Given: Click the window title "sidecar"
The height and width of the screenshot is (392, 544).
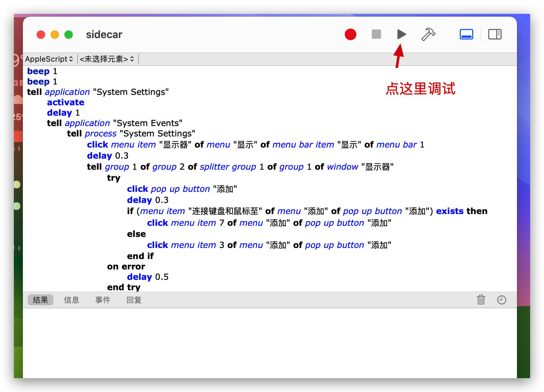Looking at the screenshot, I should coord(104,35).
